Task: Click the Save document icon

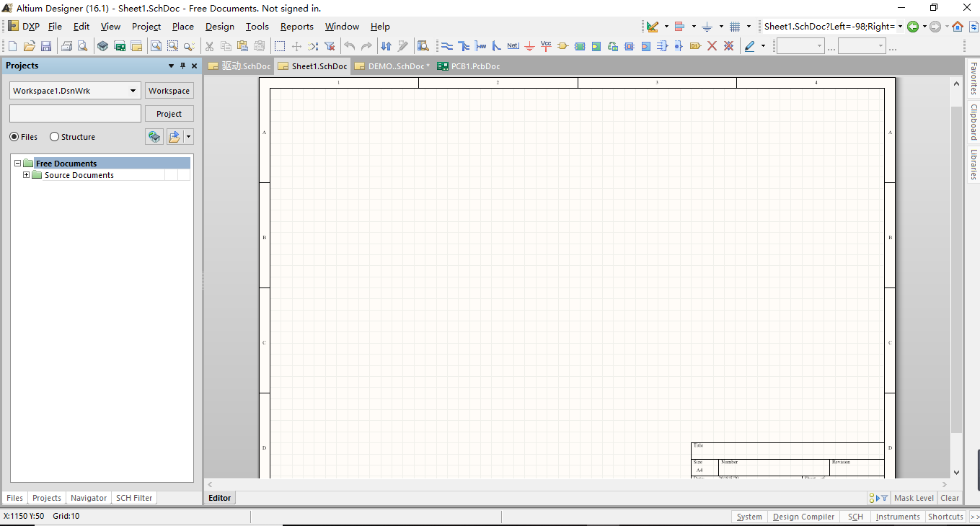Action: (46, 46)
